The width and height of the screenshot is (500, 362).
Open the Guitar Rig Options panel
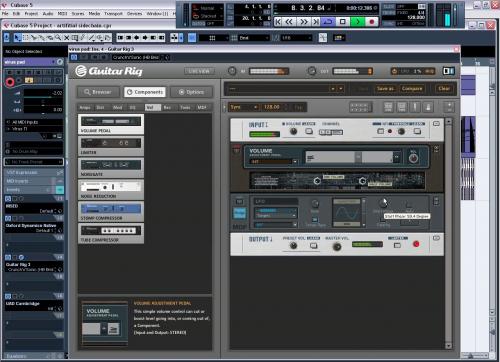[191, 92]
